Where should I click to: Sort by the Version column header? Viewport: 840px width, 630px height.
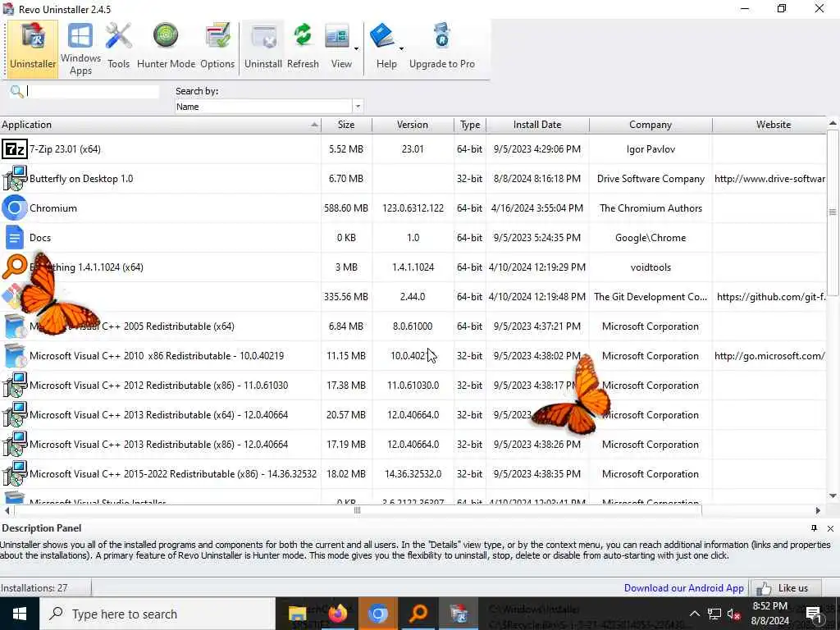(413, 125)
